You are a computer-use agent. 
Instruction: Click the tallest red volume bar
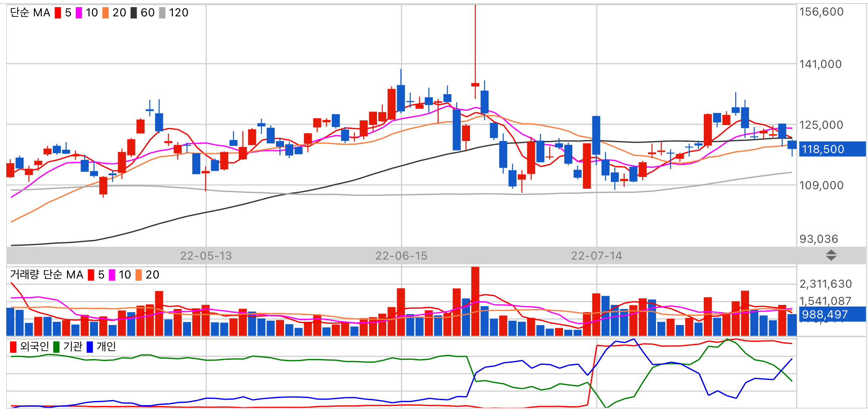coord(475,301)
